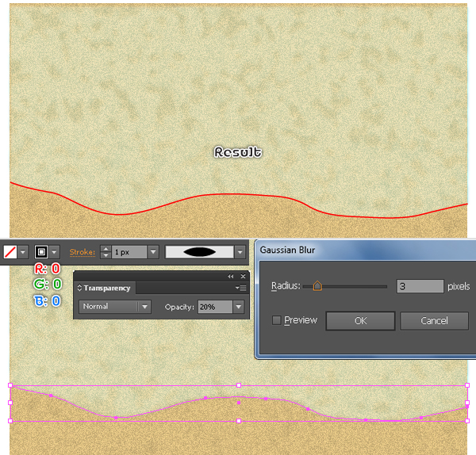
Task: Click the fill swatch showing none
Action: (10, 252)
